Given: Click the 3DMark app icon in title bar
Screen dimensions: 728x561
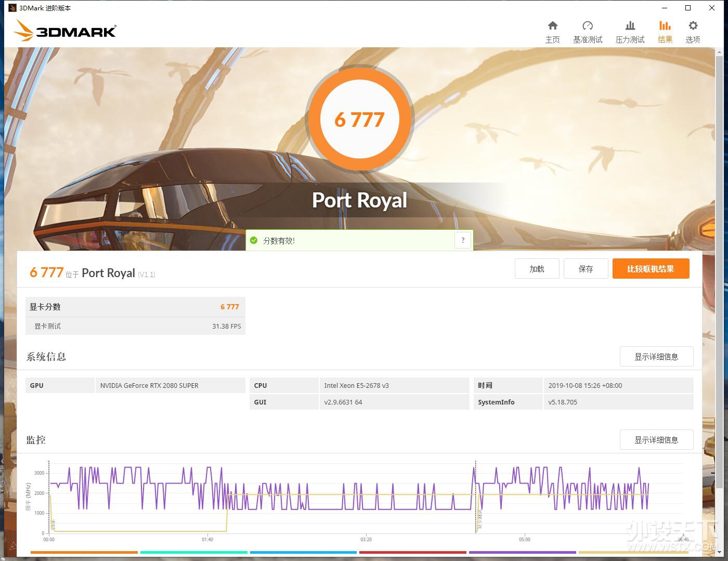Looking at the screenshot, I should click(x=12, y=8).
